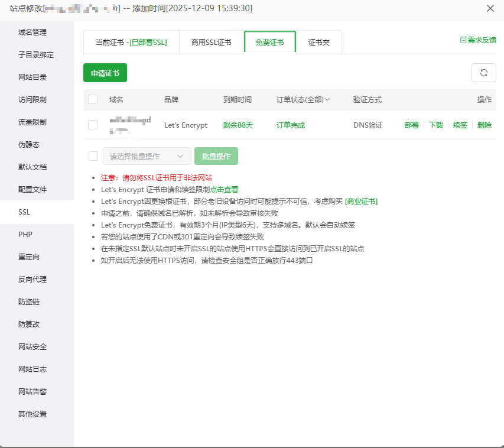504x448 pixels.
Task: Click the 验证方式 column header
Action: 367,100
